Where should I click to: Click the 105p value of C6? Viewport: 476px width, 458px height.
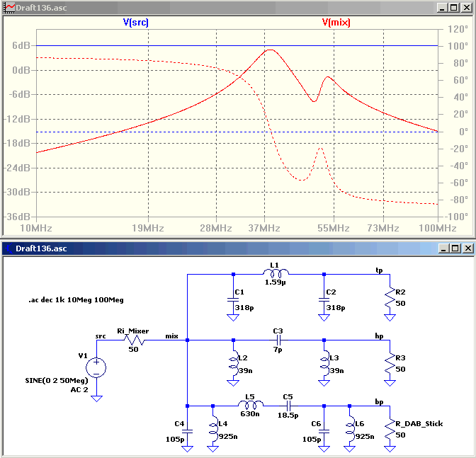312,439
